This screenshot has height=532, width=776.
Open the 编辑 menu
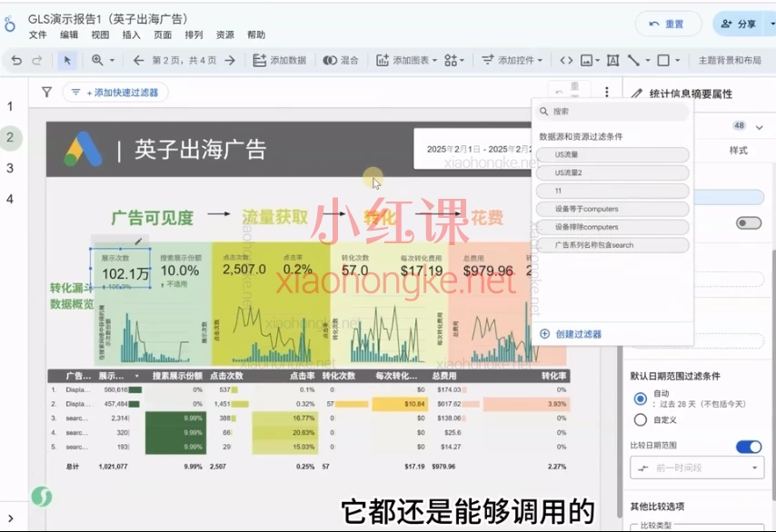point(69,34)
